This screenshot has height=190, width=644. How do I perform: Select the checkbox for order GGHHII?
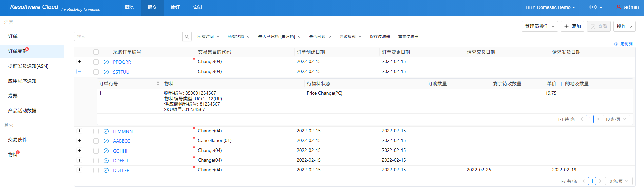pos(96,151)
